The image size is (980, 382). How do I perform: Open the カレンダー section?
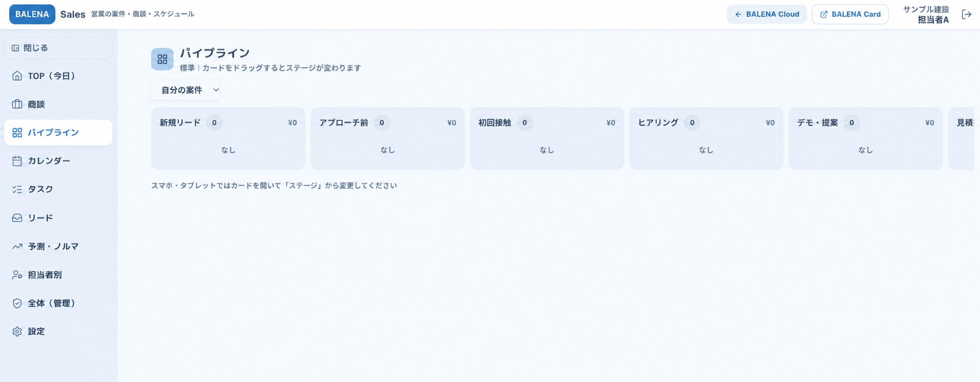coord(58,161)
